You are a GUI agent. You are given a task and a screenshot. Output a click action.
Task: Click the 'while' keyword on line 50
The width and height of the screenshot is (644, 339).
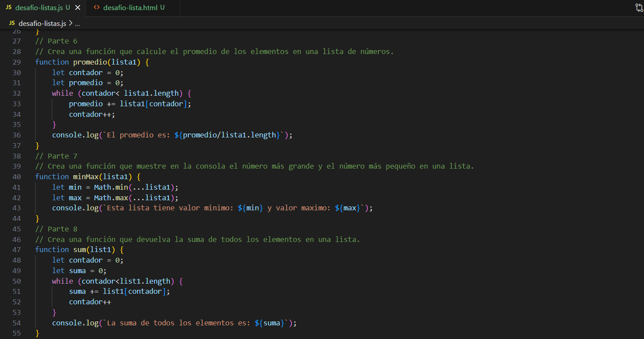tap(63, 281)
